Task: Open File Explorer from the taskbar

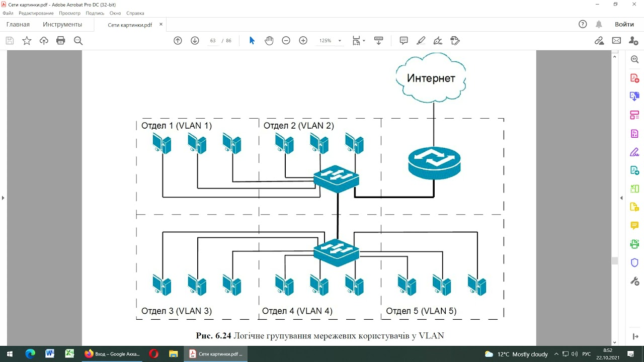Action: pyautogui.click(x=173, y=354)
